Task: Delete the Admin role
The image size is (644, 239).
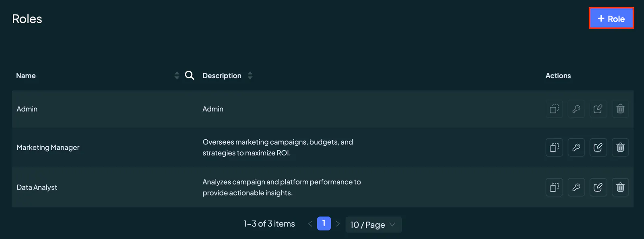Action: coord(620,109)
